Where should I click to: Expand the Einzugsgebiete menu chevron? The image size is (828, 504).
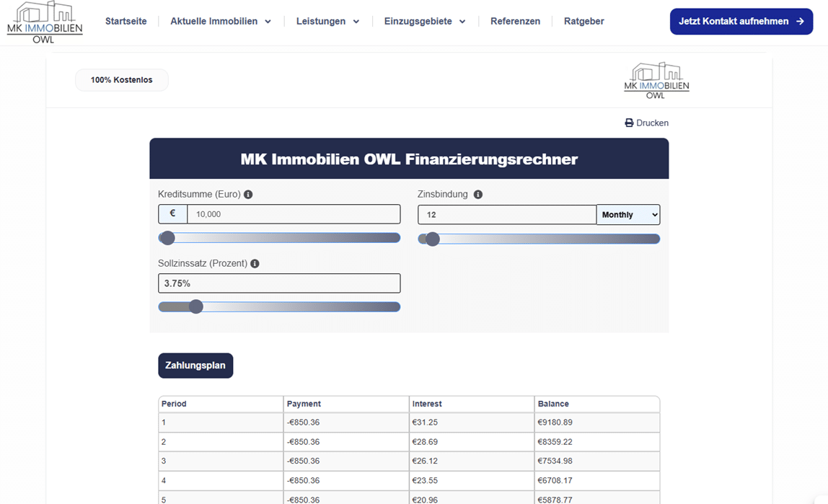[462, 22]
